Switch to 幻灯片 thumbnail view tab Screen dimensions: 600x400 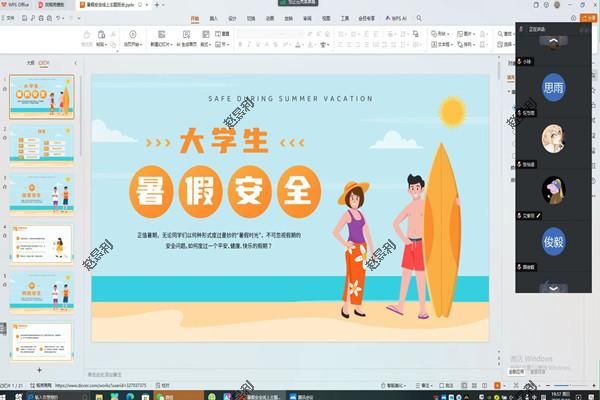(43, 62)
